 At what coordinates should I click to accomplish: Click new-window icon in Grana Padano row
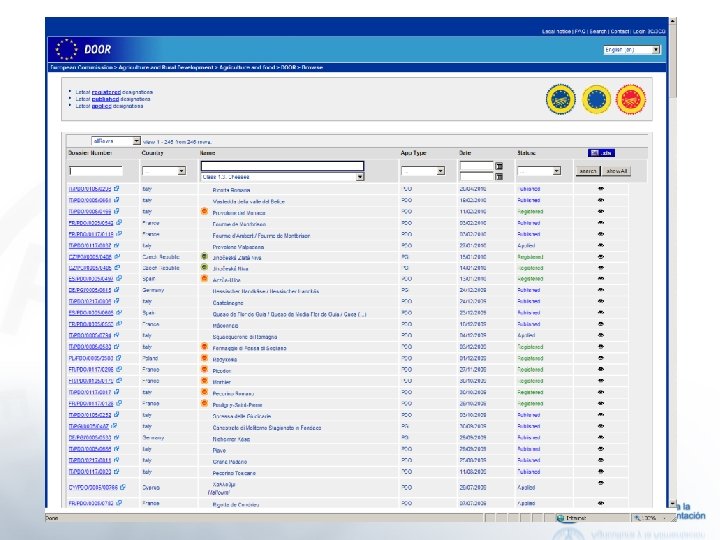tap(117, 460)
